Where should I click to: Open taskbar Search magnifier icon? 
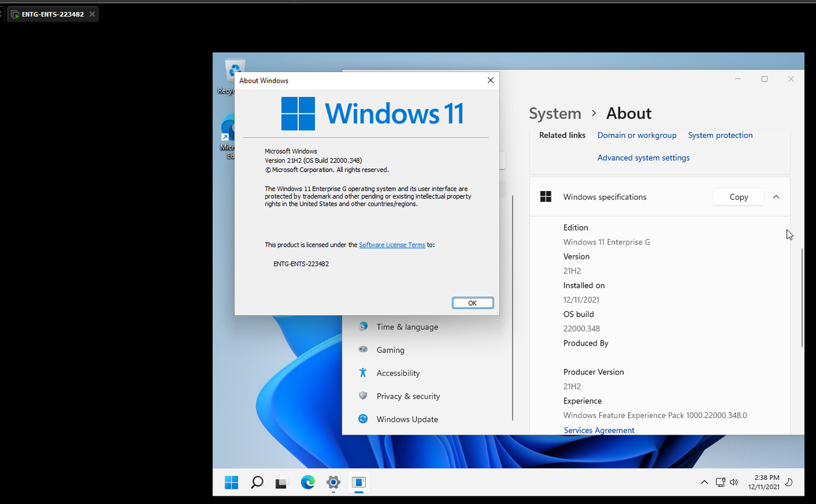click(x=257, y=483)
